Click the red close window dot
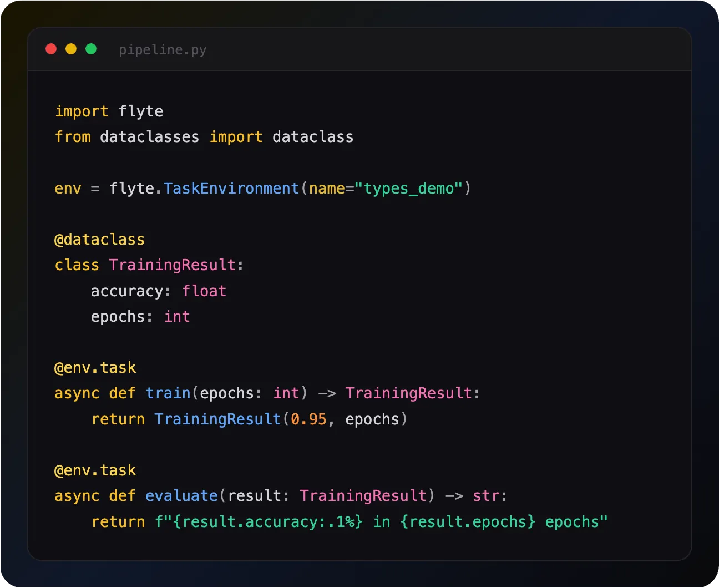The image size is (719, 588). (51, 49)
